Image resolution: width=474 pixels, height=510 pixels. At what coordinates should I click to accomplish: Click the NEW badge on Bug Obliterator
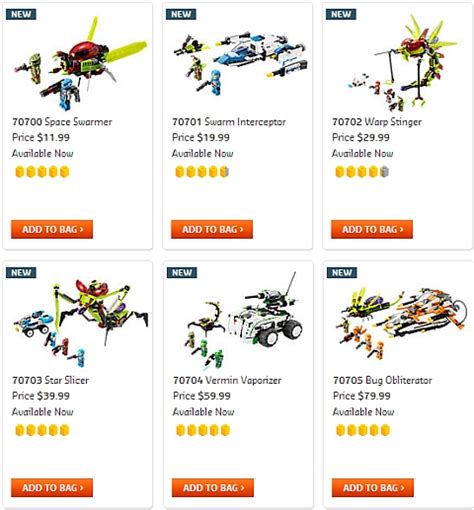(342, 273)
